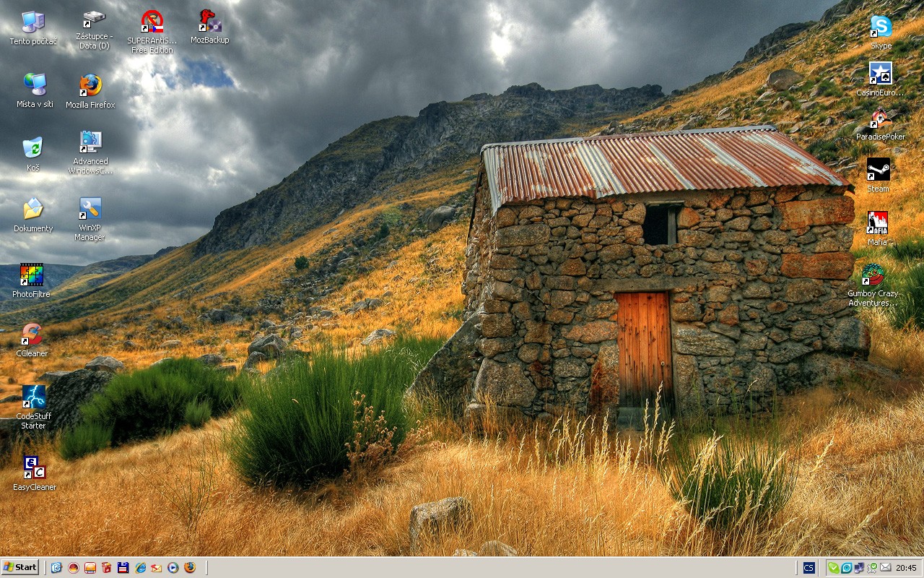Select the Skype desktop shortcut
The height and width of the screenshot is (578, 924).
[x=881, y=27]
